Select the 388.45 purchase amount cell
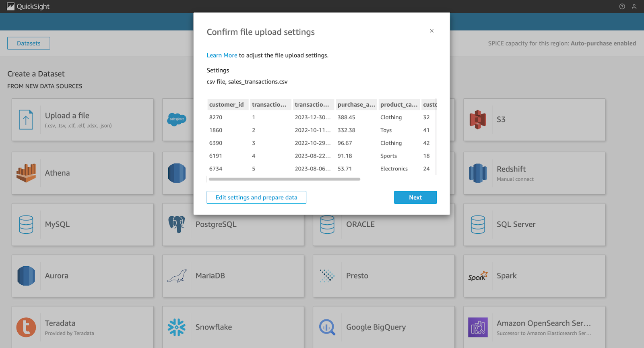The width and height of the screenshot is (644, 348). click(347, 118)
